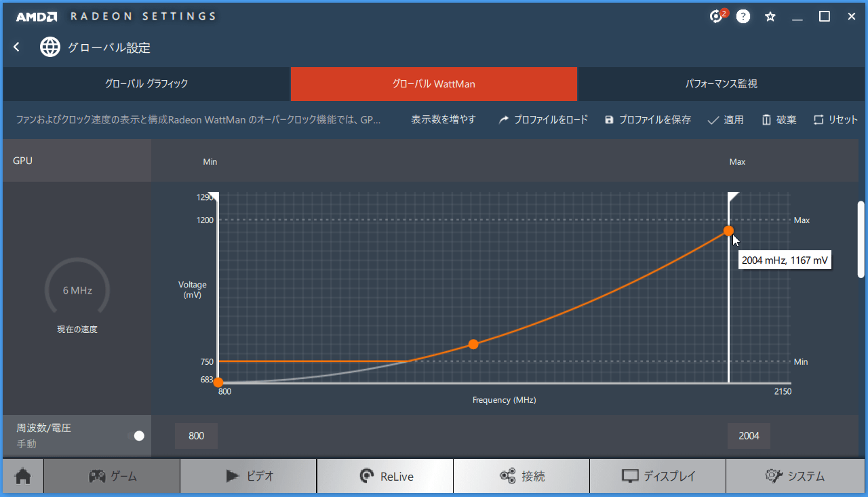868x497 pixels.
Task: Click the Max frequency flag marker
Action: point(734,197)
